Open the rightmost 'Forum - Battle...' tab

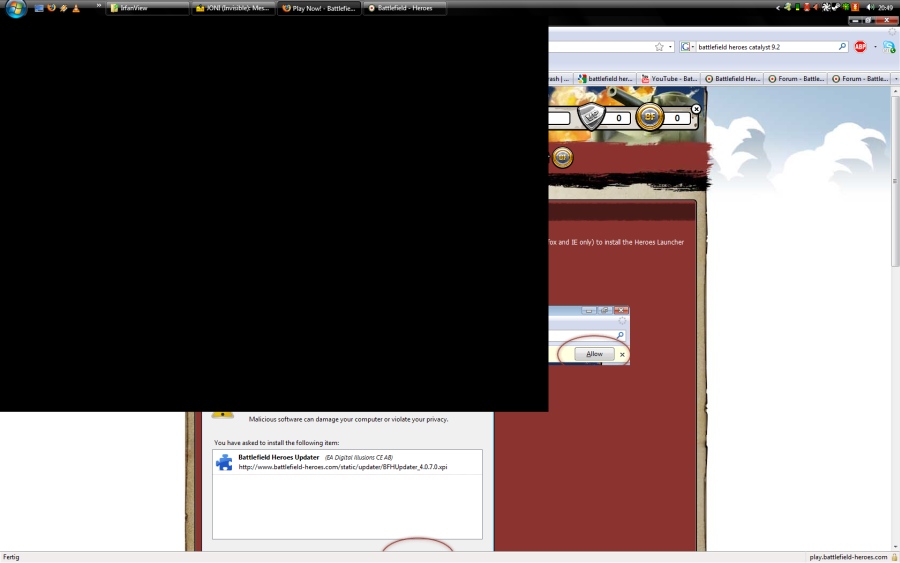860,79
